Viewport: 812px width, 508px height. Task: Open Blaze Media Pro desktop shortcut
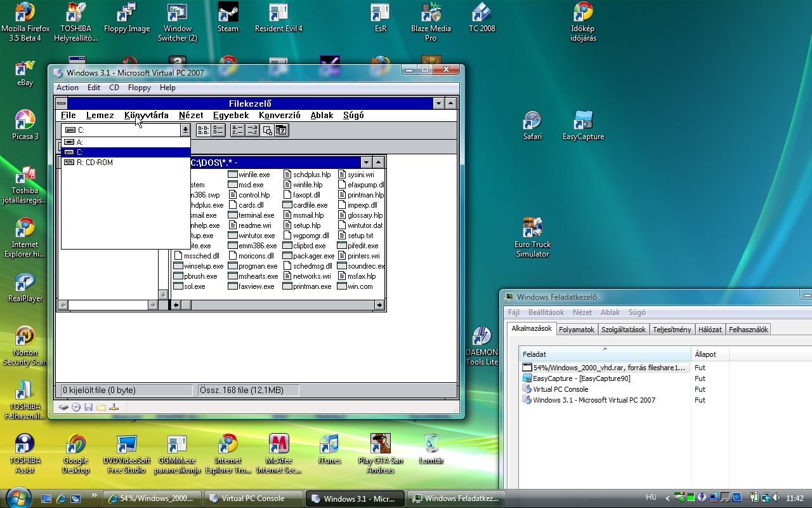pos(431,22)
